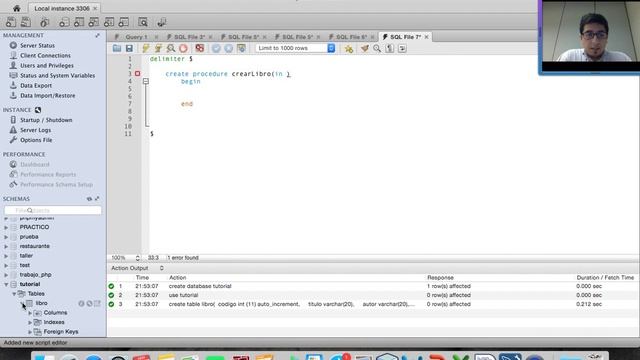Open script file icon in editor toolbar
This screenshot has width=640, height=360.
pos(117,48)
